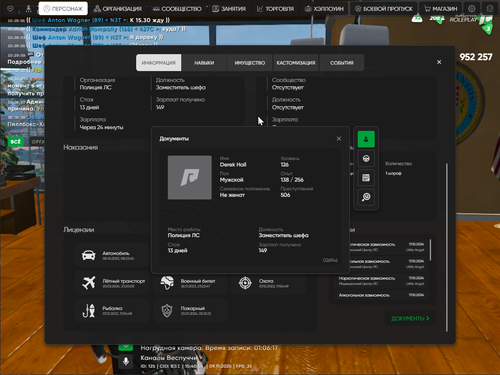Click the Рыбалка license label
The height and width of the screenshot is (375, 500).
tap(112, 308)
